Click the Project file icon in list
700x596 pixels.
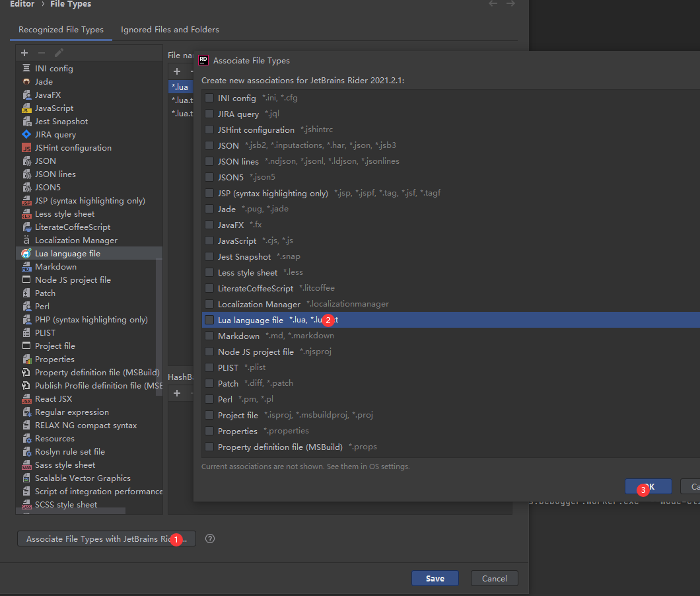[26, 346]
